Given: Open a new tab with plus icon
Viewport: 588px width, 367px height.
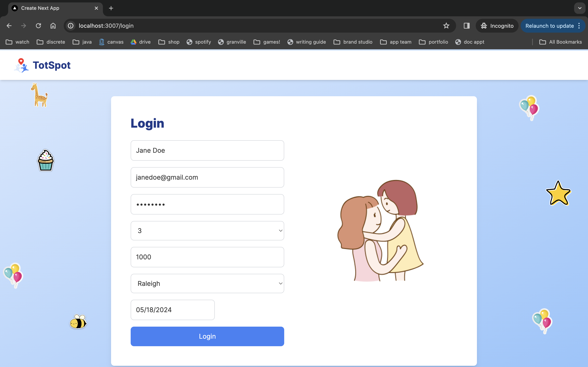Looking at the screenshot, I should point(111,8).
